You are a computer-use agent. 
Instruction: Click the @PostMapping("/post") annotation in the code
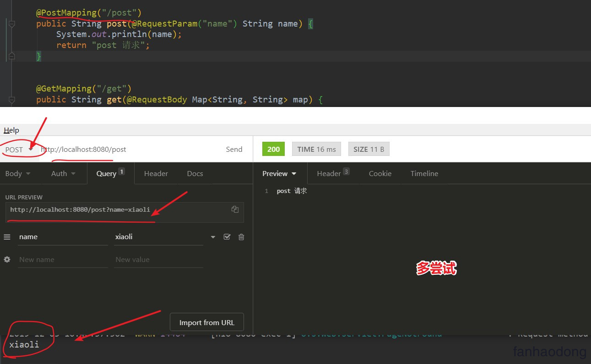[89, 12]
